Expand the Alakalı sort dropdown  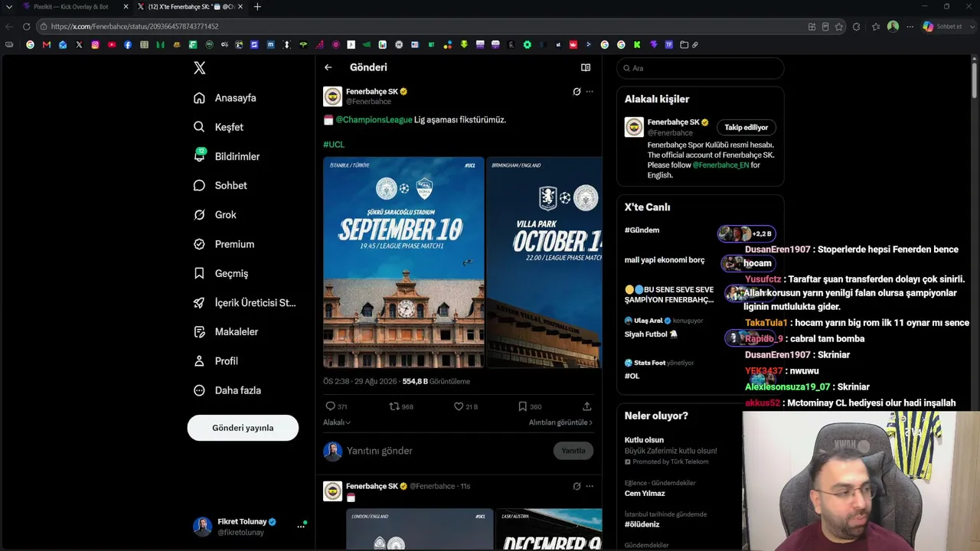pos(337,422)
